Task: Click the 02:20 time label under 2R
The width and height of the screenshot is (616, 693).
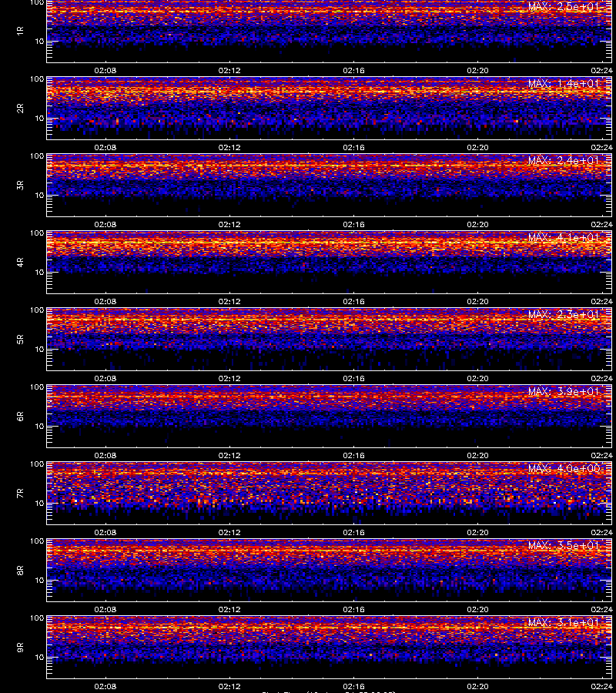Action: (x=477, y=147)
